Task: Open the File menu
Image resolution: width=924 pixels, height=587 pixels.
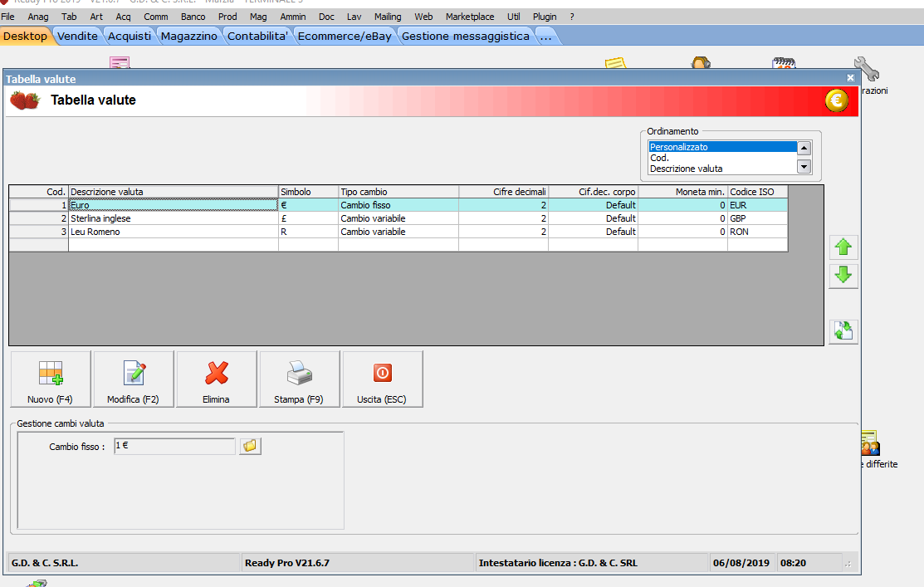Action: coord(7,17)
